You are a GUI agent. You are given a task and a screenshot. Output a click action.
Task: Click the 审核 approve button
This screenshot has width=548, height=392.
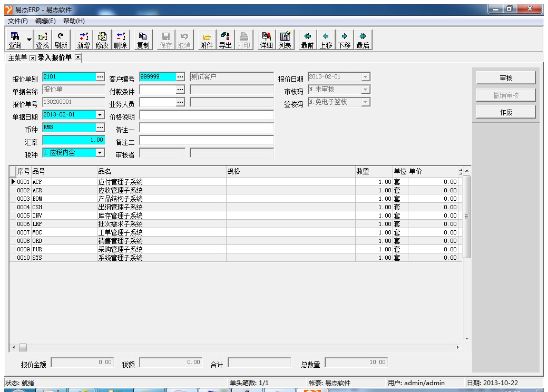505,78
